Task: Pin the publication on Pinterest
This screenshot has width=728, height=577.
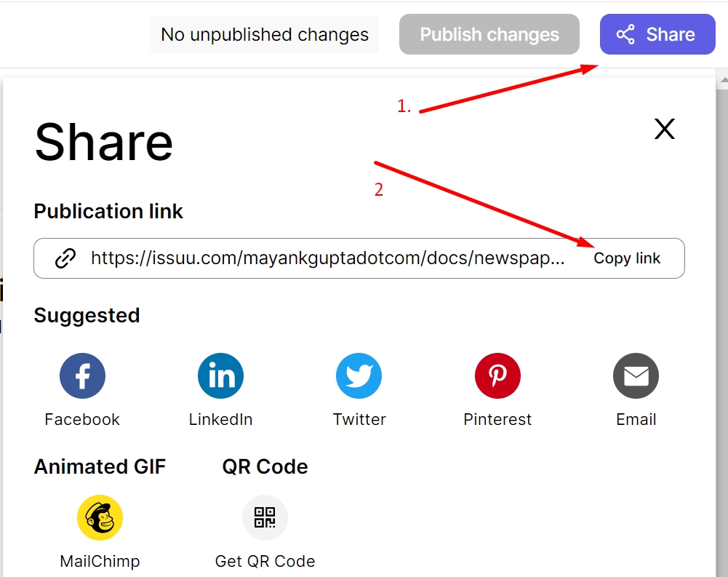Action: click(497, 375)
